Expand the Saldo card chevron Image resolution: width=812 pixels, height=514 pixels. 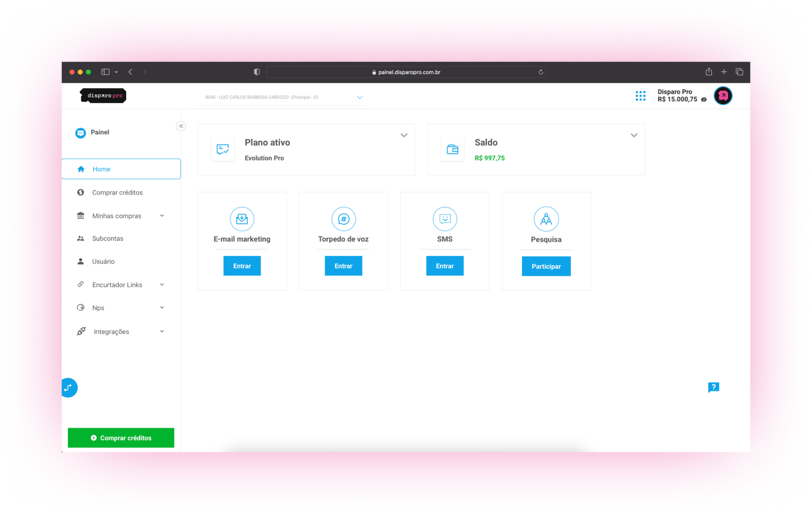[634, 136]
